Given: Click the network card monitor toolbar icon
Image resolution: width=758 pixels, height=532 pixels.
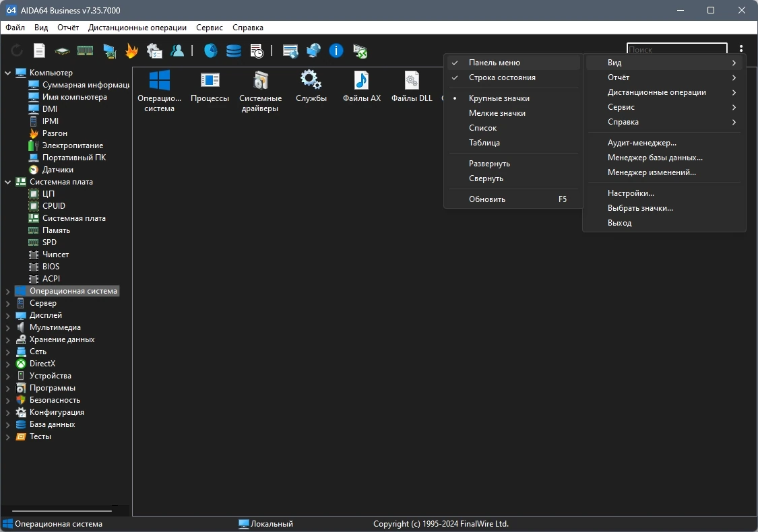Looking at the screenshot, I should coord(110,51).
